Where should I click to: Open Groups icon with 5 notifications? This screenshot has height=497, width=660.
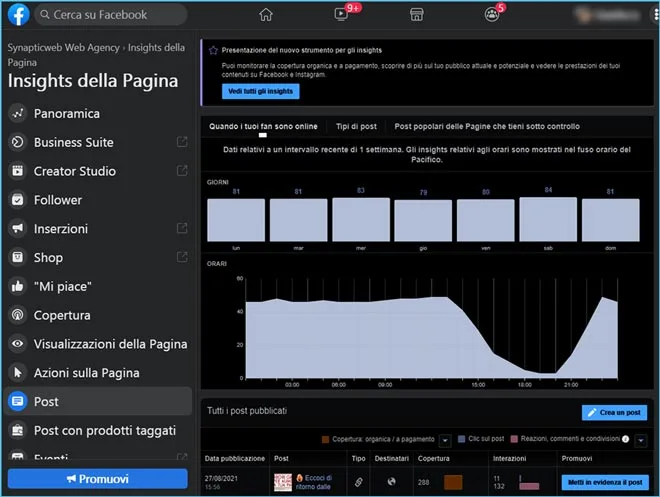point(492,15)
